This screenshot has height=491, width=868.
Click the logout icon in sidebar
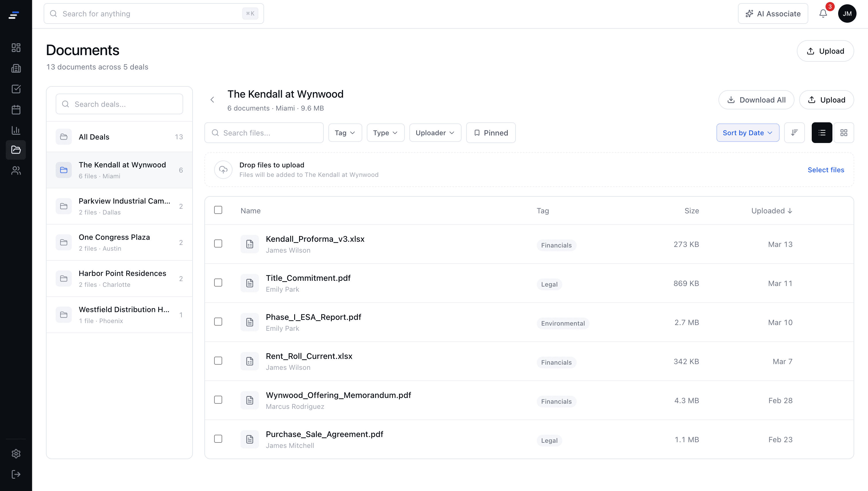coord(16,474)
